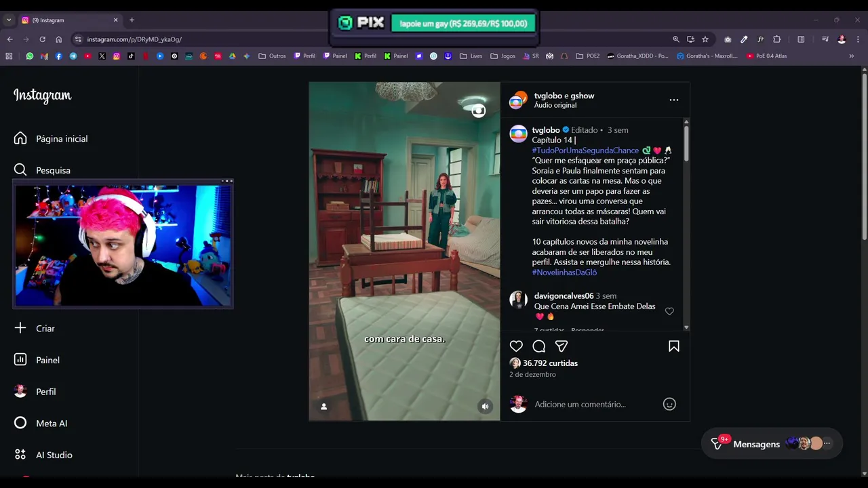This screenshot has height=488, width=868.
Task: Open the YouTube bookmark icon
Action: coord(87,56)
